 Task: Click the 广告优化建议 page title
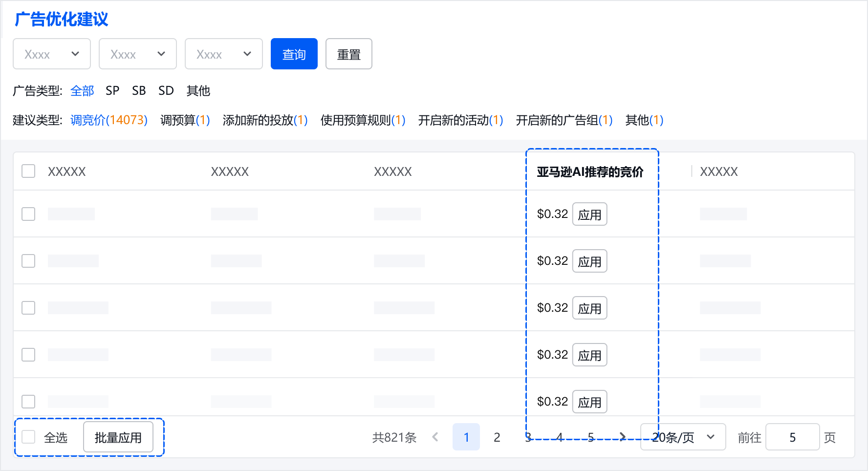pyautogui.click(x=62, y=19)
